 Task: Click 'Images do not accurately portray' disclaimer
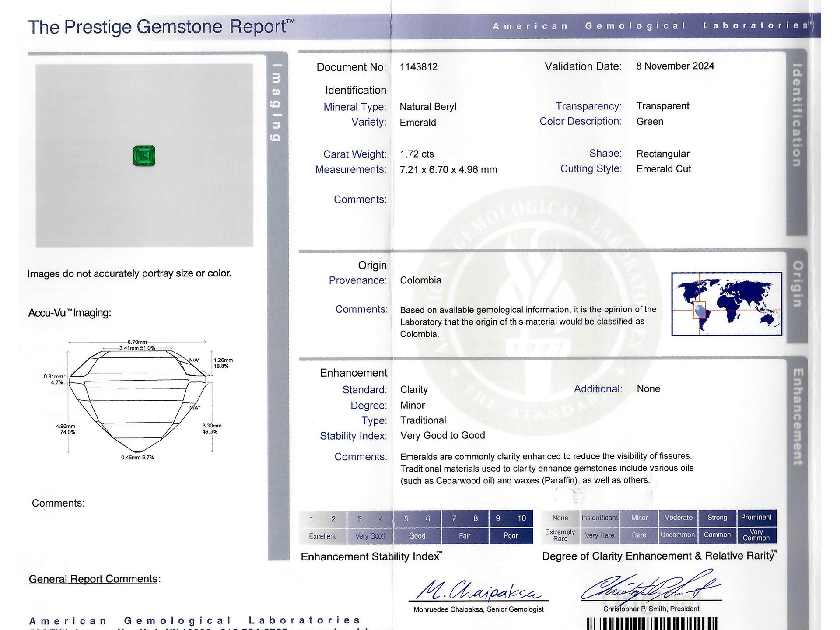(x=129, y=274)
